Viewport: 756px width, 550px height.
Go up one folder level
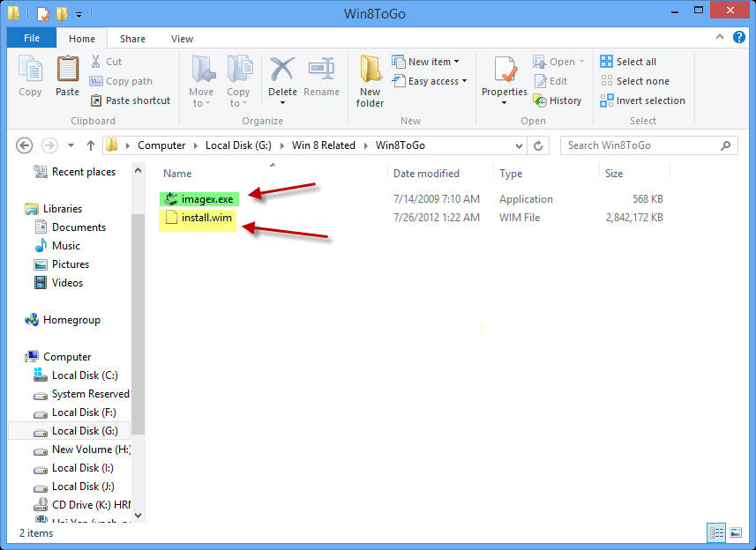tap(91, 145)
